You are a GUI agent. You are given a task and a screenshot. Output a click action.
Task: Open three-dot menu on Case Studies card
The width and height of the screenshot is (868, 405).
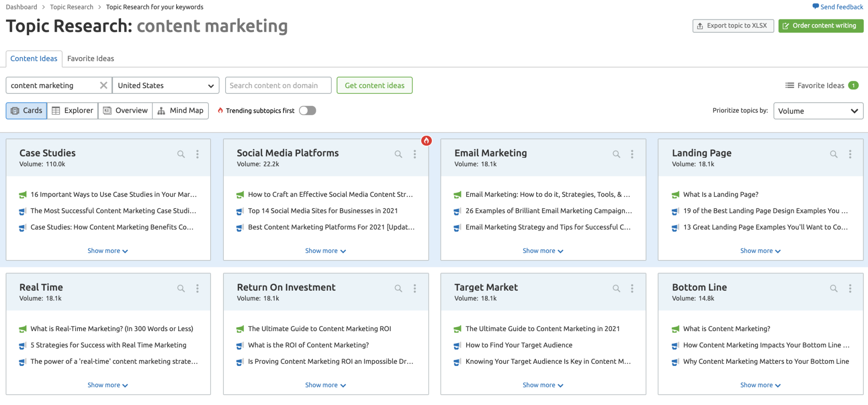tap(197, 154)
